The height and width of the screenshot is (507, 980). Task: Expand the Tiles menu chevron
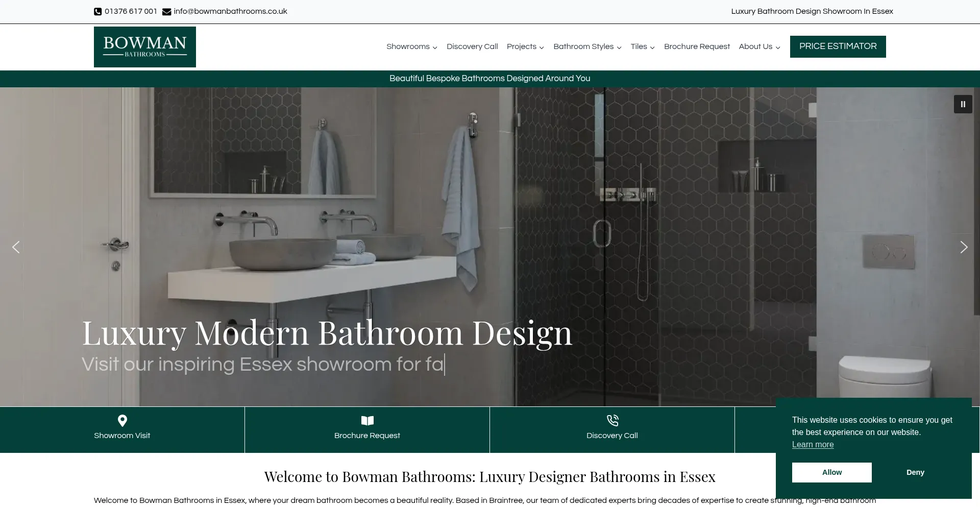[652, 47]
